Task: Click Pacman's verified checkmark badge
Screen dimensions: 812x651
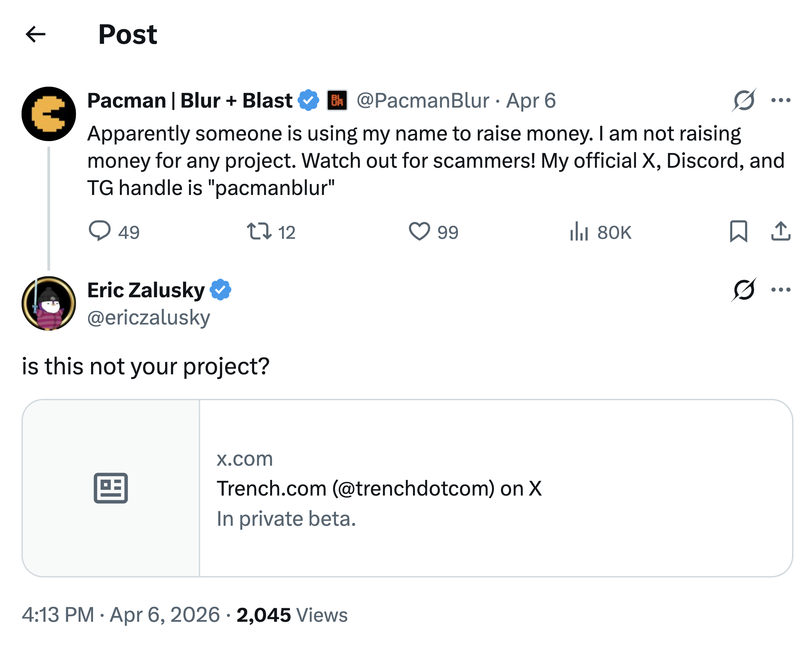Action: [308, 100]
